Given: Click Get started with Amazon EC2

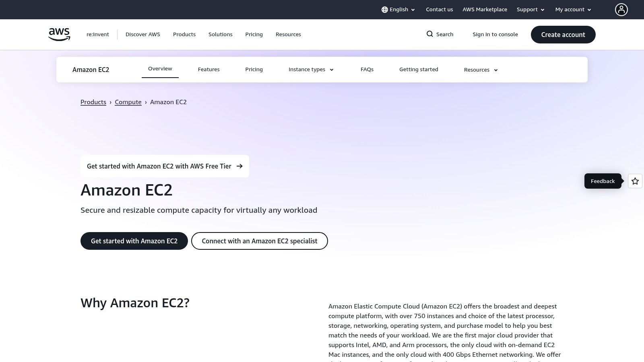Looking at the screenshot, I should [x=134, y=241].
